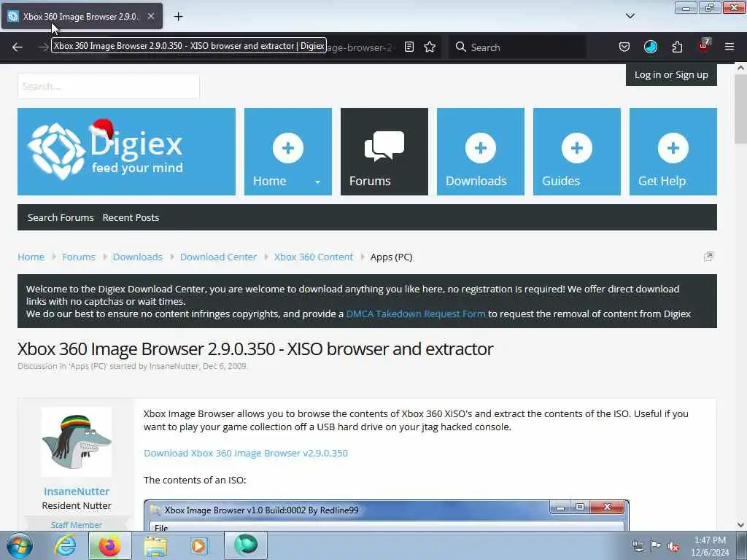Click the Action Center flag tray icon
The width and height of the screenshot is (747, 560).
click(656, 545)
